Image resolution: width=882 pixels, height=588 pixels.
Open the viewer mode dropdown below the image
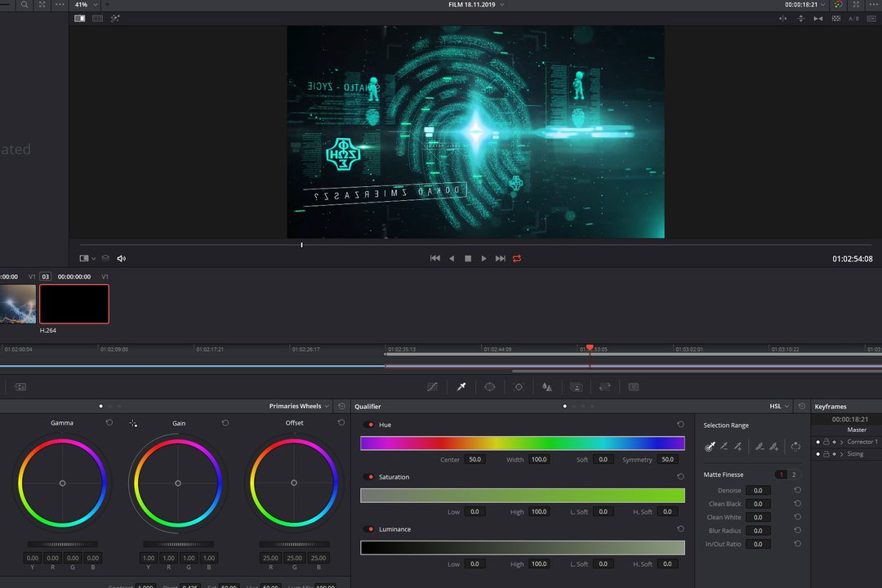click(x=87, y=258)
